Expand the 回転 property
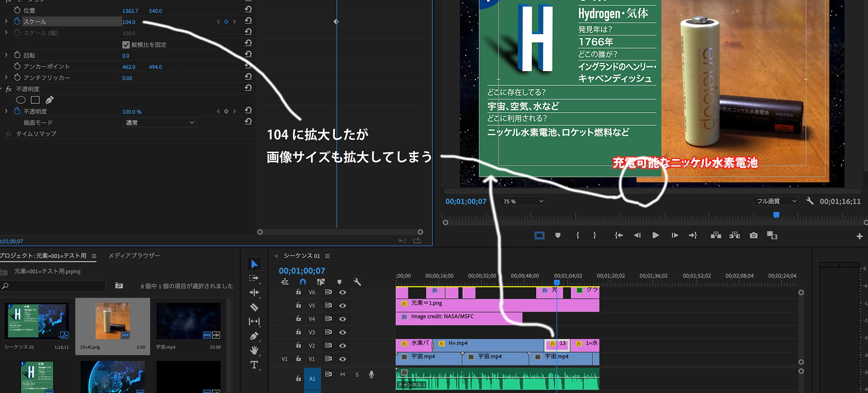The image size is (868, 393). [6, 55]
